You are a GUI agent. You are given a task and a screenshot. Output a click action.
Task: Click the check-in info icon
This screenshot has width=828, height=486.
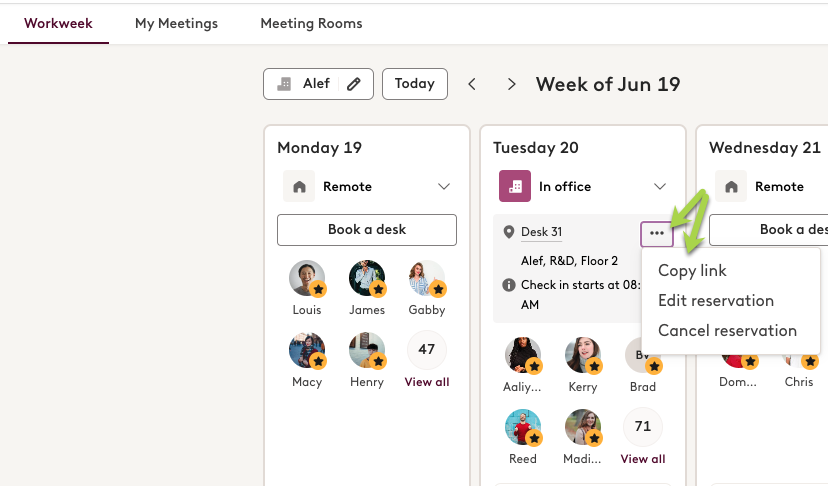coord(509,285)
